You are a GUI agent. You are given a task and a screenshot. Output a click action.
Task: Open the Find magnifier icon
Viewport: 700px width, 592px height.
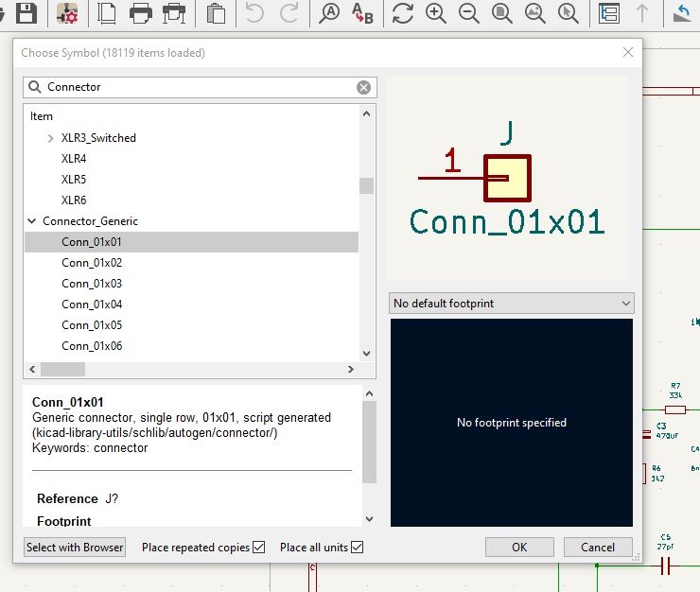click(329, 13)
